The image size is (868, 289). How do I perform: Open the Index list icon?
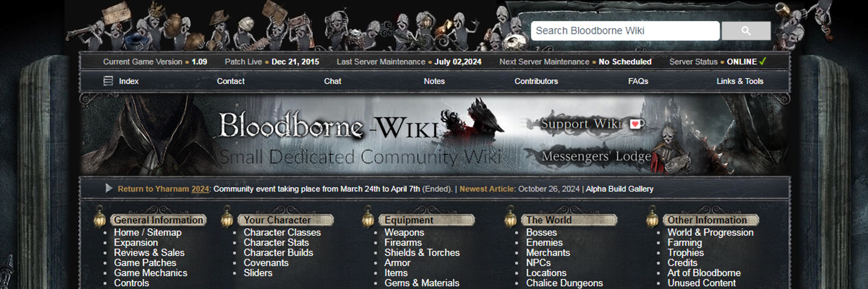pos(108,81)
